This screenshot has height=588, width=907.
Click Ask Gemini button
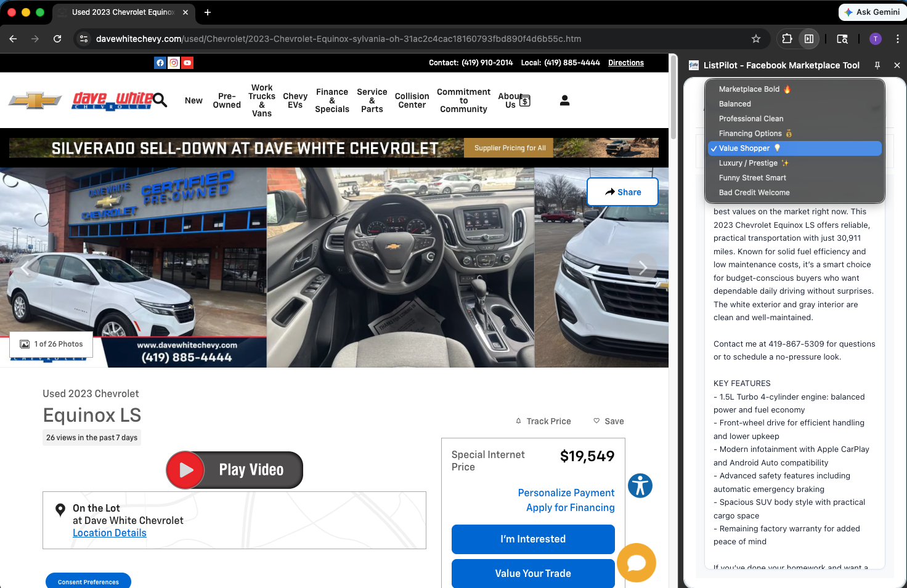(x=872, y=12)
